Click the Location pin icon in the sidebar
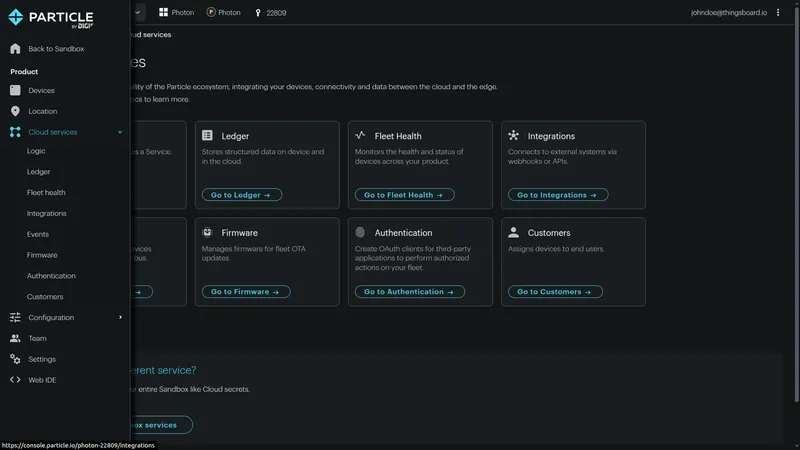The image size is (800, 450). [x=15, y=111]
